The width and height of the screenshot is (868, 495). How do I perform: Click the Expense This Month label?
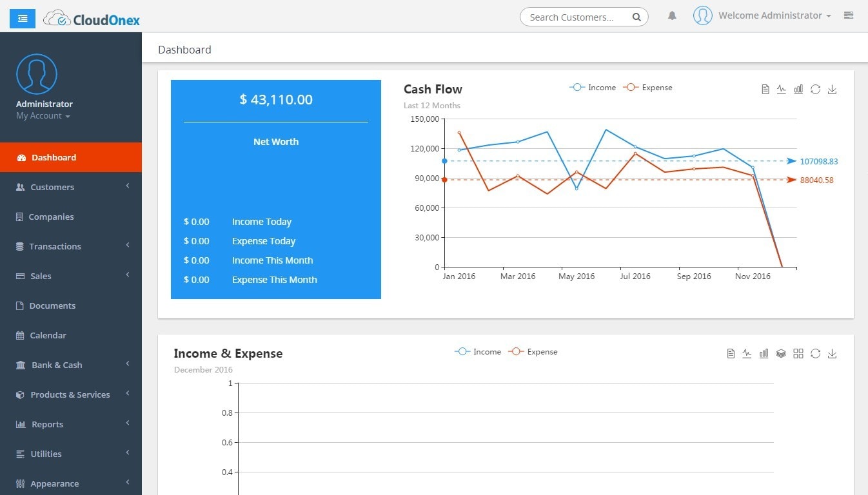click(275, 280)
